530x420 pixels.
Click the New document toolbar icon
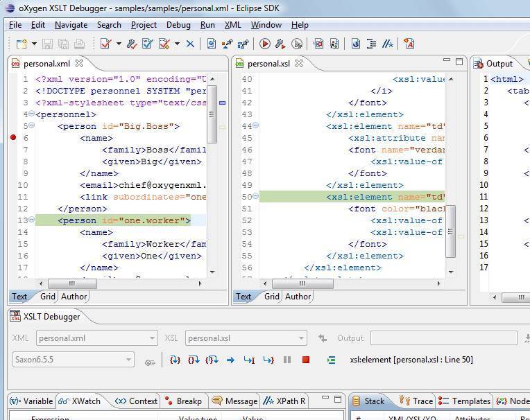(22, 44)
